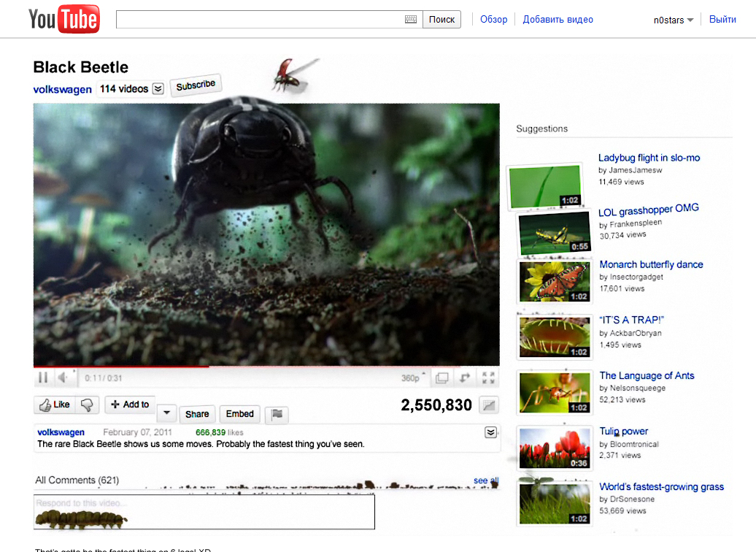Click the author name JamesJamesw

tap(635, 170)
